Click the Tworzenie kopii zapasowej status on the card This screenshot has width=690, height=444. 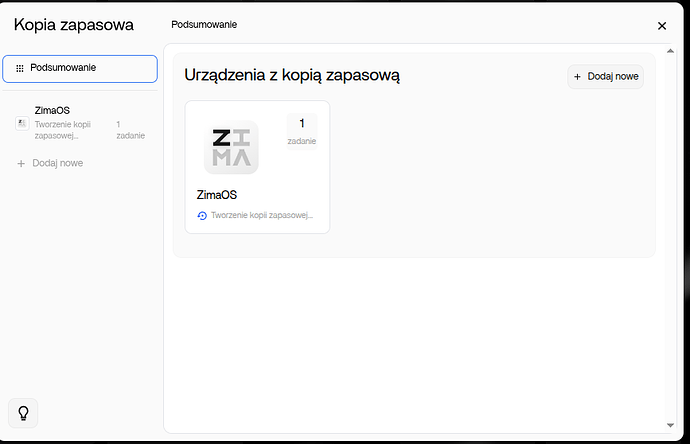pos(262,216)
